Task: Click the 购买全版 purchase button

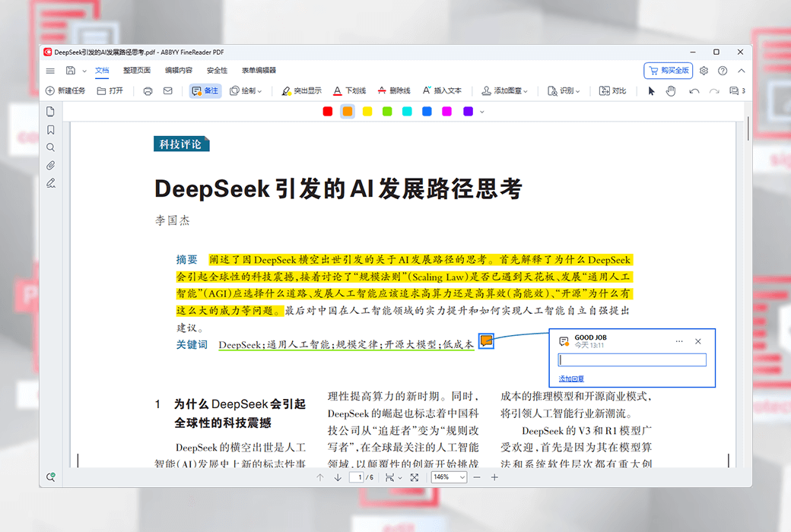Action: pyautogui.click(x=668, y=71)
